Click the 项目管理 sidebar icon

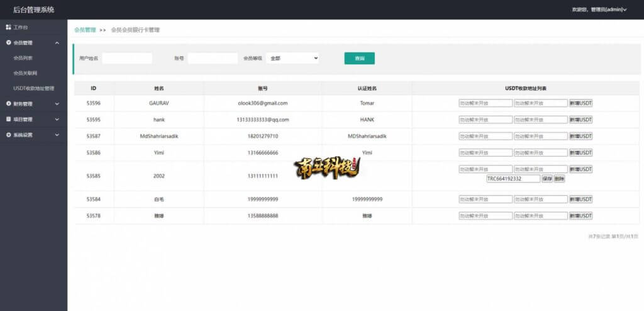click(8, 119)
